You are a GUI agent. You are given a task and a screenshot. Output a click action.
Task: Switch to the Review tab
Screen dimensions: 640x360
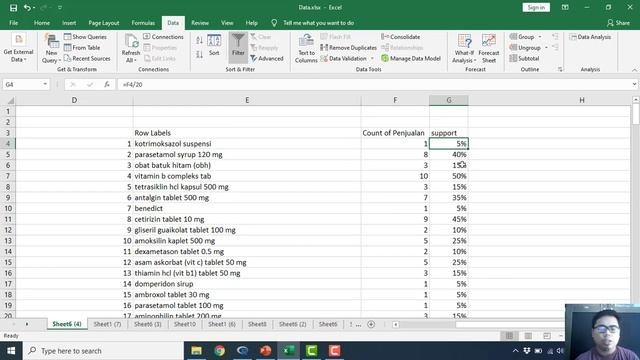click(x=200, y=23)
